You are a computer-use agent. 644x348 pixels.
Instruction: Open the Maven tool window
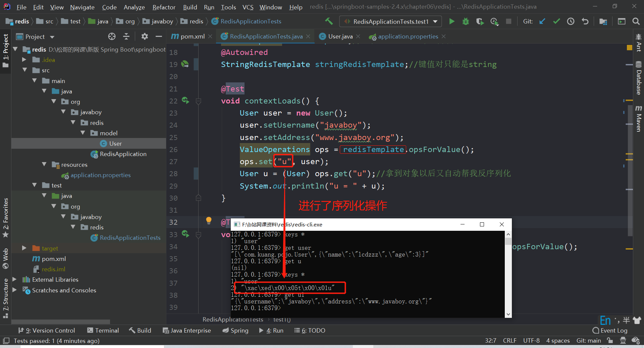click(x=639, y=119)
